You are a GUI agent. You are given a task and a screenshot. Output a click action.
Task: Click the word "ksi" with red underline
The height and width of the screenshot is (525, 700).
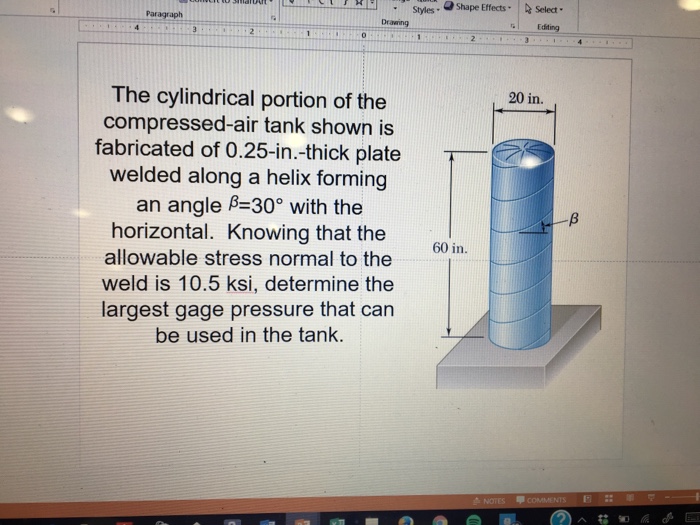(x=240, y=284)
